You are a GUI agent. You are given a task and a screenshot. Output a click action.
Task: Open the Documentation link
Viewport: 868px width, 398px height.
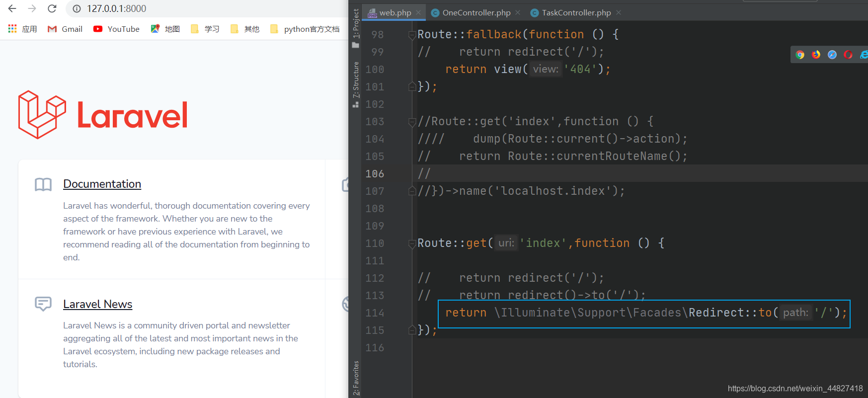(102, 184)
